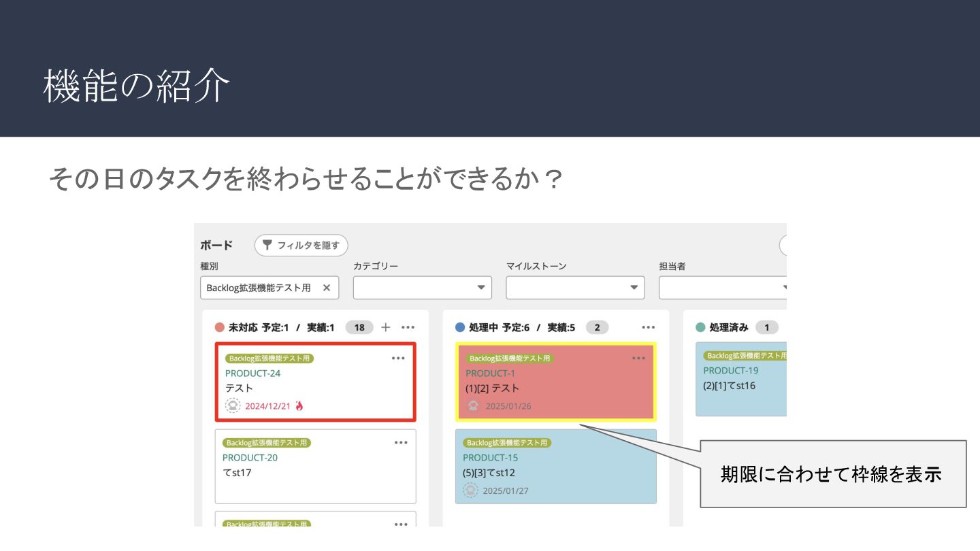Click the 種別 filter field
The width and height of the screenshot is (980, 551).
pyautogui.click(x=269, y=288)
